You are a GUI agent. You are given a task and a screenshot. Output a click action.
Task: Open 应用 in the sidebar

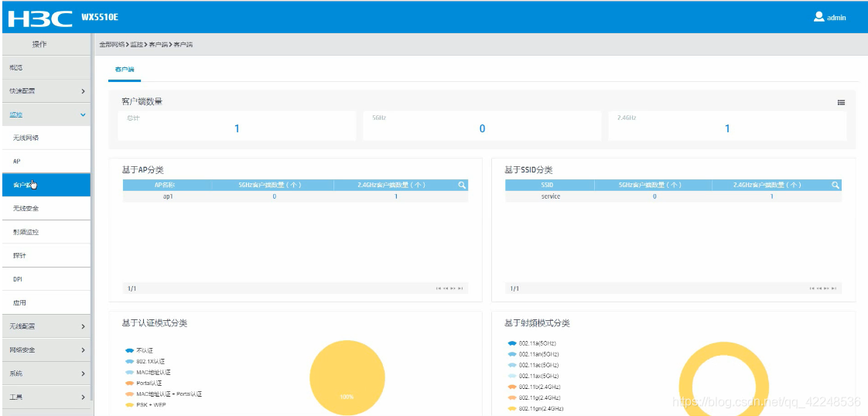click(x=46, y=302)
